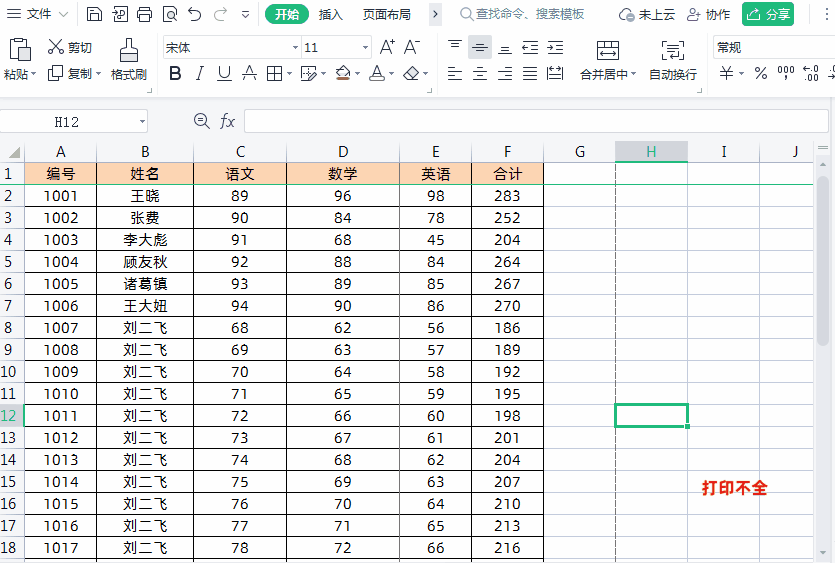Open 复制 copy options dropdown
Image resolution: width=835 pixels, height=563 pixels.
tap(99, 74)
